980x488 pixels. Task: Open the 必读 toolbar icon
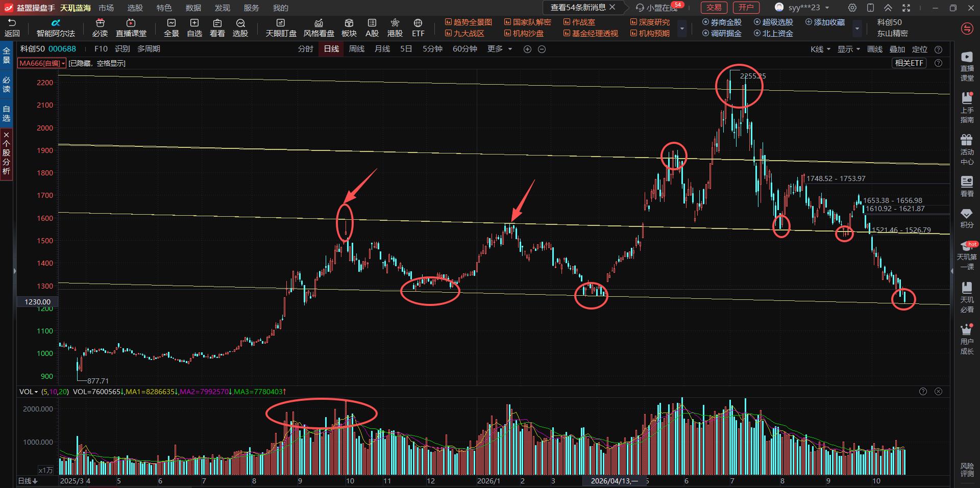(x=100, y=28)
